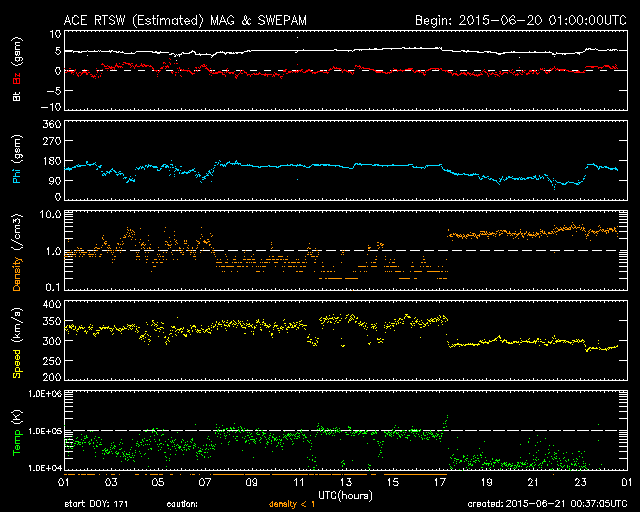640x512 pixels.
Task: Select the '11' hour label on the x-axis
Action: pos(299,483)
